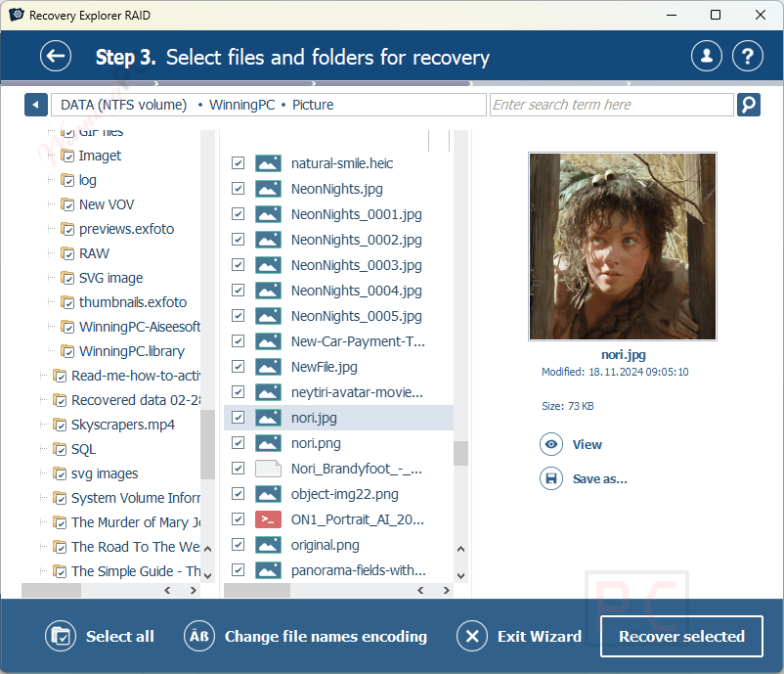Toggle checkbox for NeonNights_0001.jpg
The height and width of the screenshot is (674, 784).
(x=238, y=214)
